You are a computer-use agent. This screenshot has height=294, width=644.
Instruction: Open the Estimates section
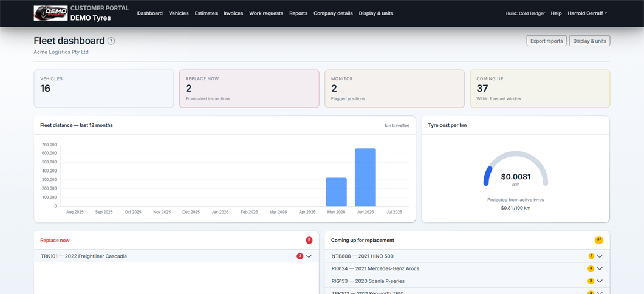tap(206, 13)
